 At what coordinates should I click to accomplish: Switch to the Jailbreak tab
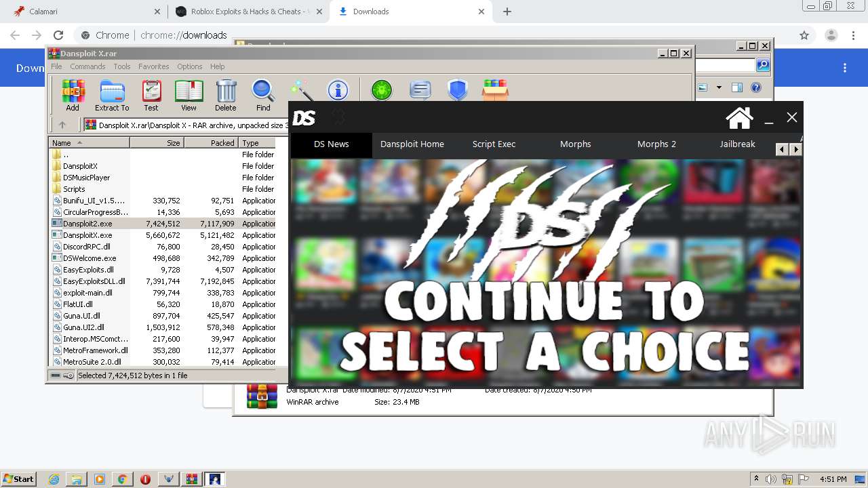(x=737, y=144)
